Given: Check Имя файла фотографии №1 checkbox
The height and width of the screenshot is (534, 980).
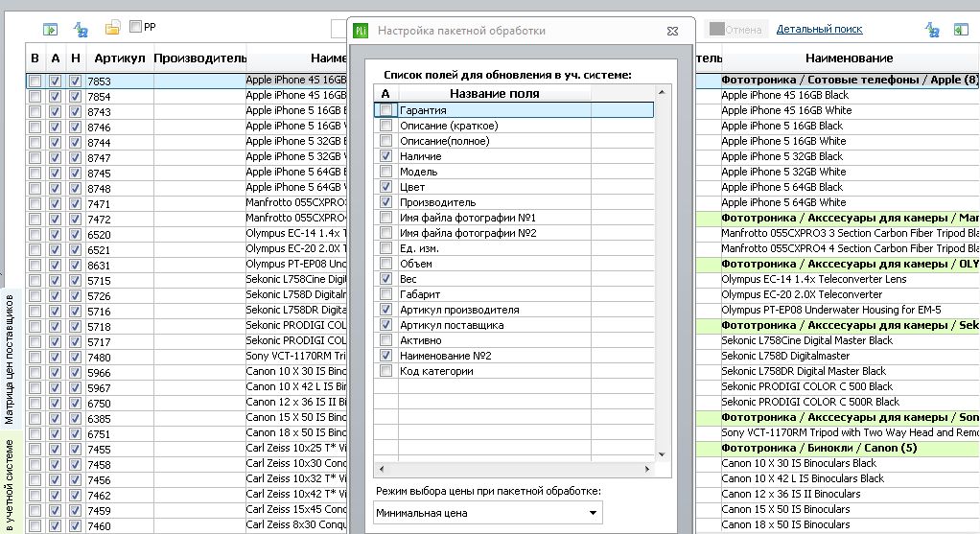Looking at the screenshot, I should [386, 218].
